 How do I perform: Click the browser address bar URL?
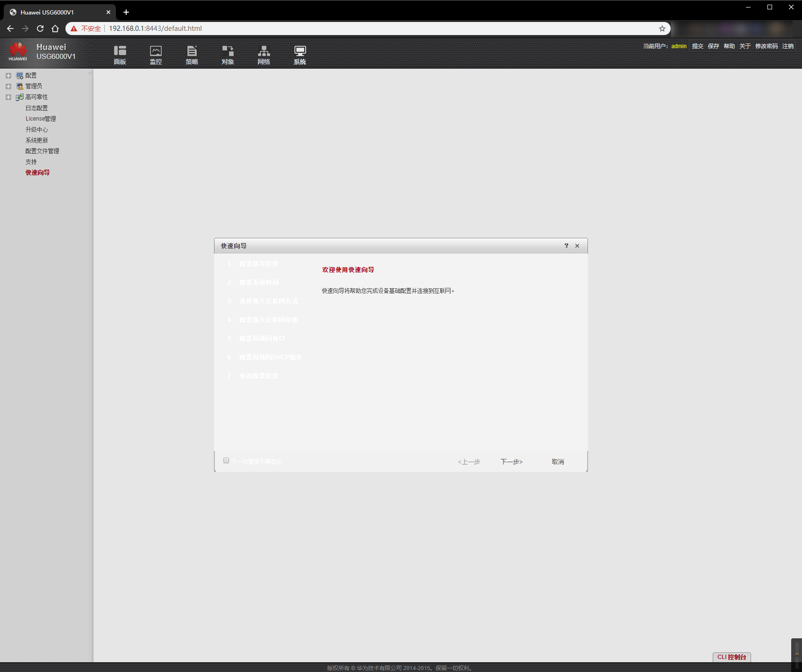[155, 29]
